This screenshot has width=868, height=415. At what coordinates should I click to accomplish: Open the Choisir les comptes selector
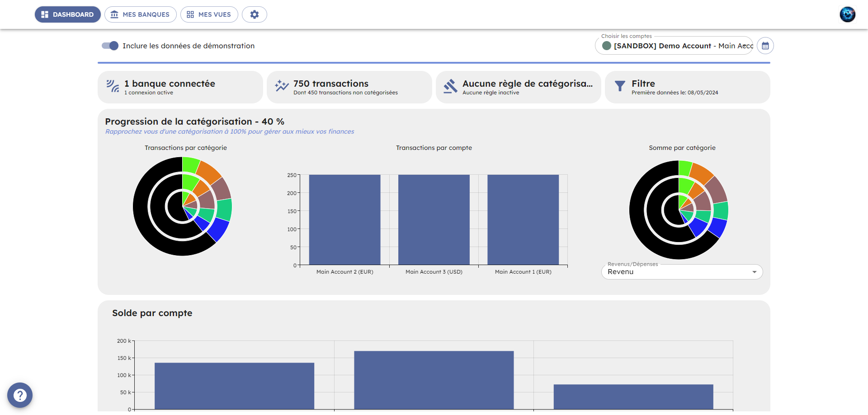click(x=674, y=46)
